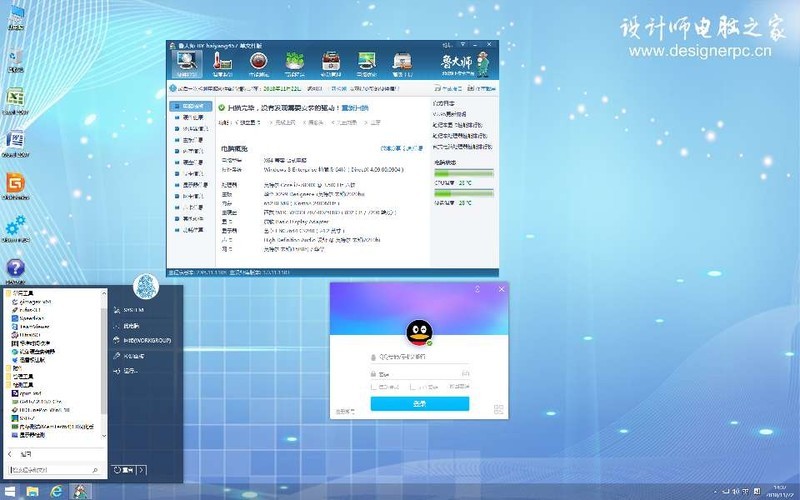Click the re-scan link in Lu Dashi

click(355, 107)
